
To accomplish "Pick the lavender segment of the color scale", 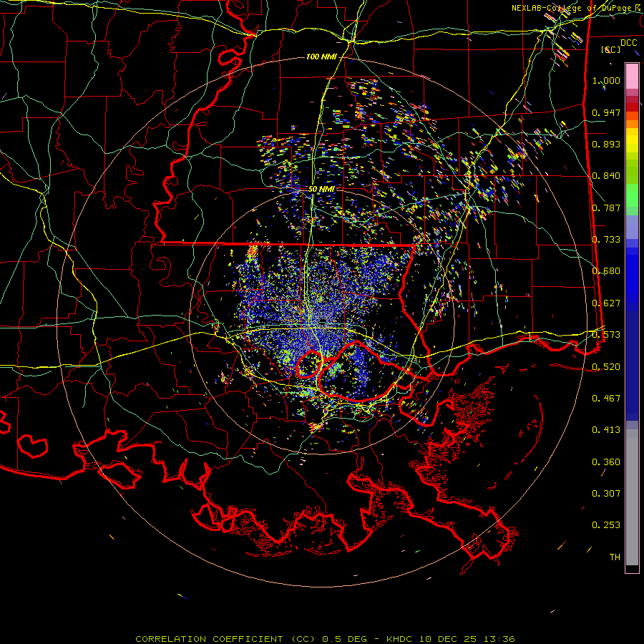I will coord(632,227).
